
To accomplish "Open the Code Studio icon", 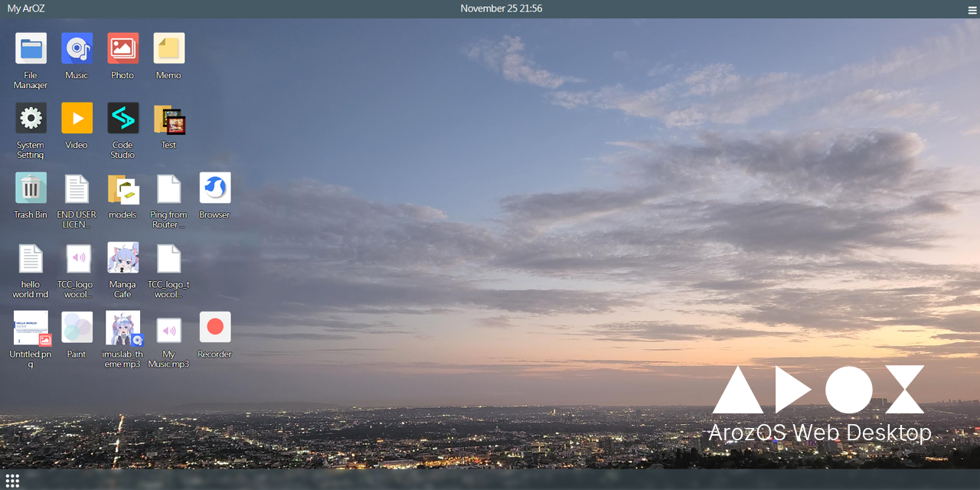I will coord(122,118).
